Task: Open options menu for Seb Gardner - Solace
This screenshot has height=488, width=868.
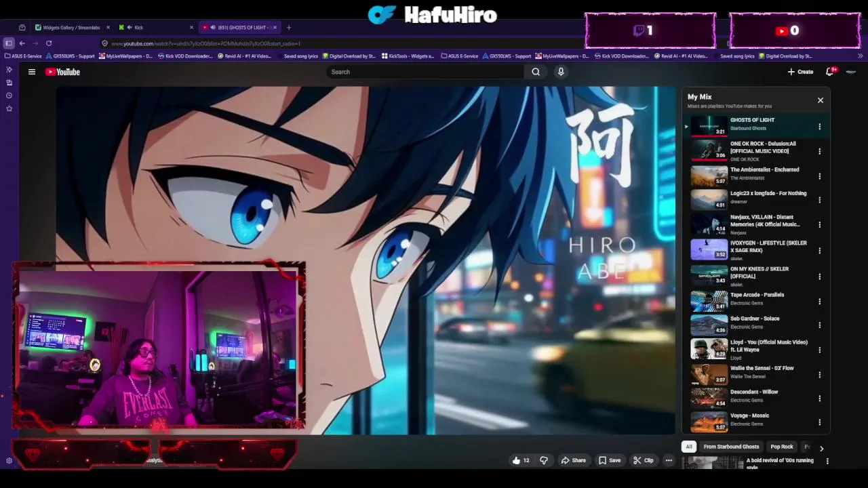Action: 819,325
